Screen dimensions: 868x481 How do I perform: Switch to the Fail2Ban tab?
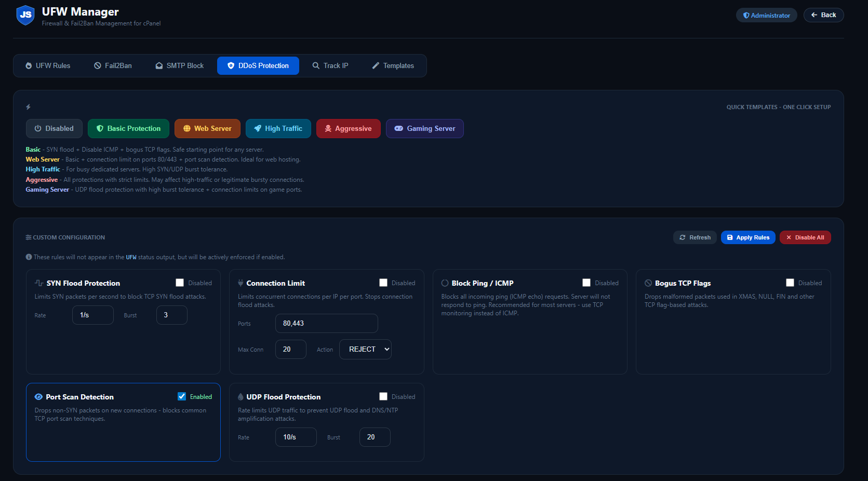point(113,66)
